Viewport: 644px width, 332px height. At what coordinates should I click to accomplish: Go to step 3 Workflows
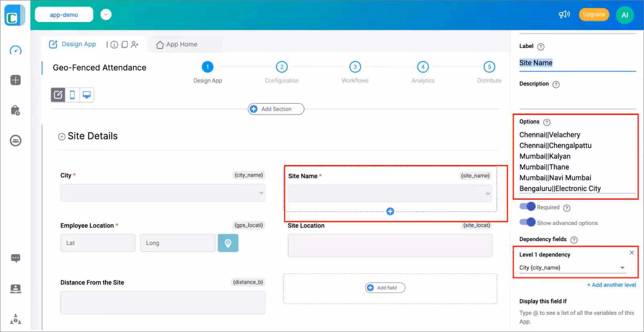[x=355, y=67]
